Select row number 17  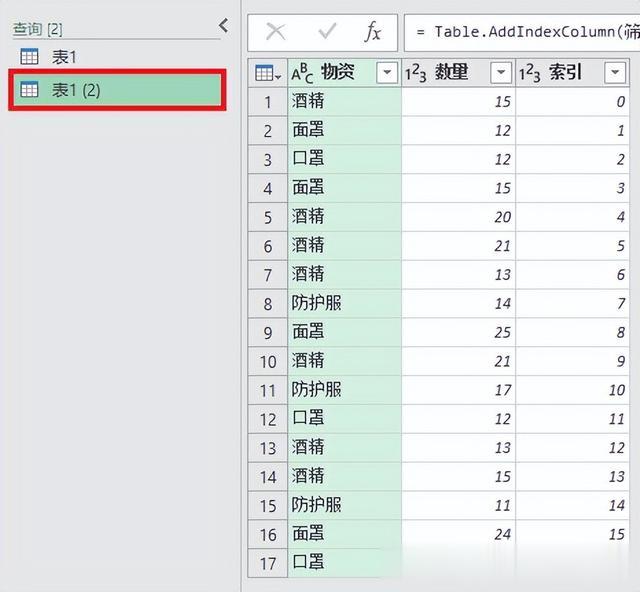(x=268, y=564)
